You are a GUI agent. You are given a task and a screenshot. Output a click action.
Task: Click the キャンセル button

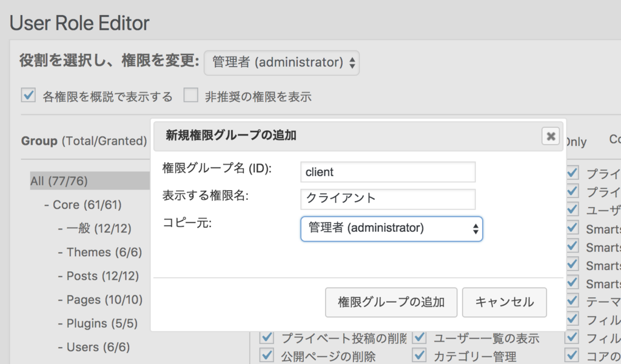(505, 302)
